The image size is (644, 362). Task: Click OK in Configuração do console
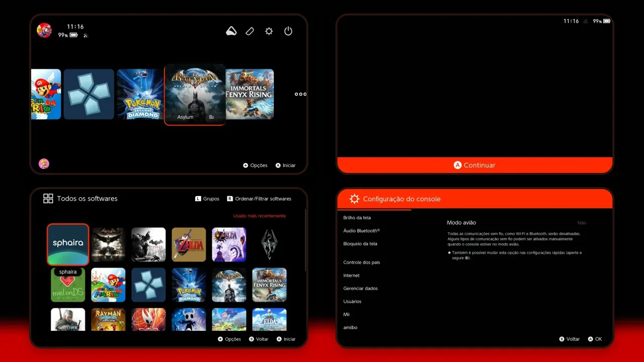point(595,339)
